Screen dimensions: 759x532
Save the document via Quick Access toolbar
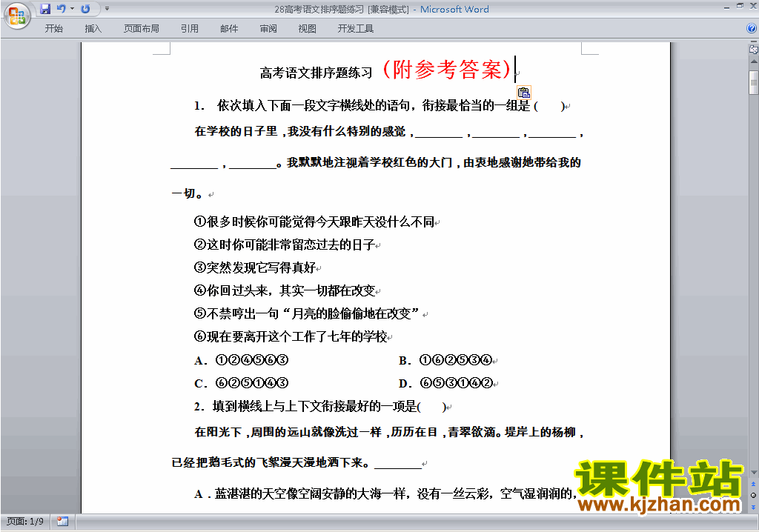tap(45, 9)
